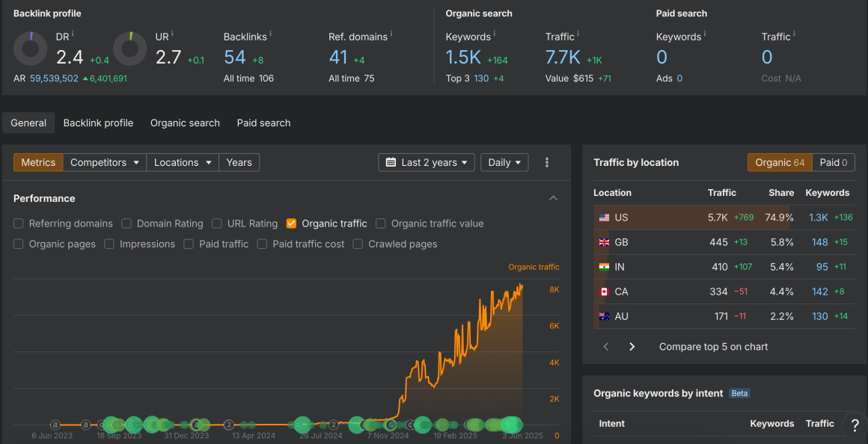Click the US flag in Traffic by location
The image size is (868, 444).
[605, 217]
